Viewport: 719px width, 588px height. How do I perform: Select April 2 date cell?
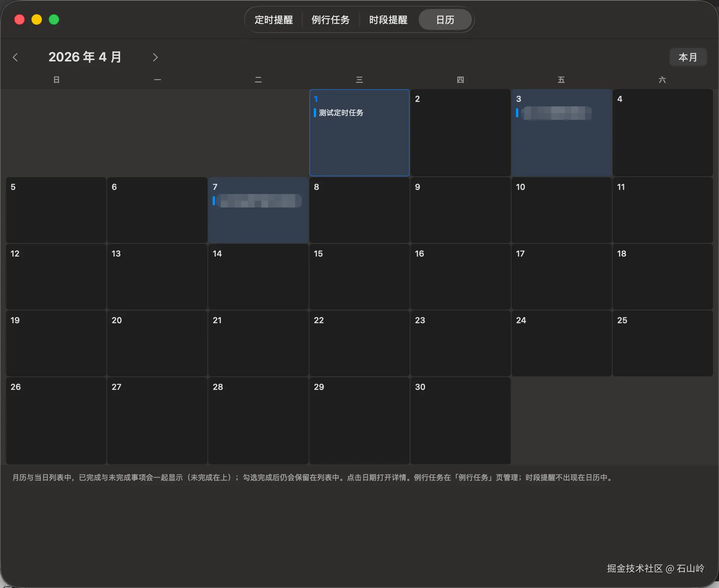click(x=460, y=133)
